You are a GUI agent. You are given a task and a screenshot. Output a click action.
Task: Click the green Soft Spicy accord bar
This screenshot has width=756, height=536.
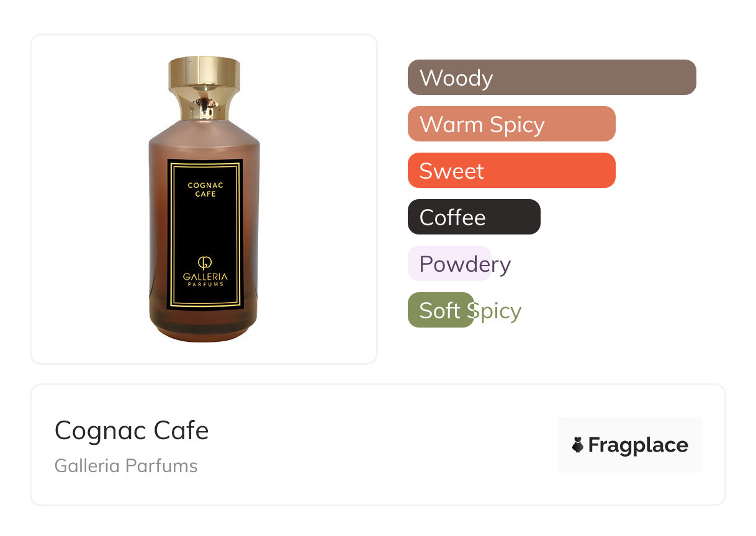pyautogui.click(x=441, y=310)
